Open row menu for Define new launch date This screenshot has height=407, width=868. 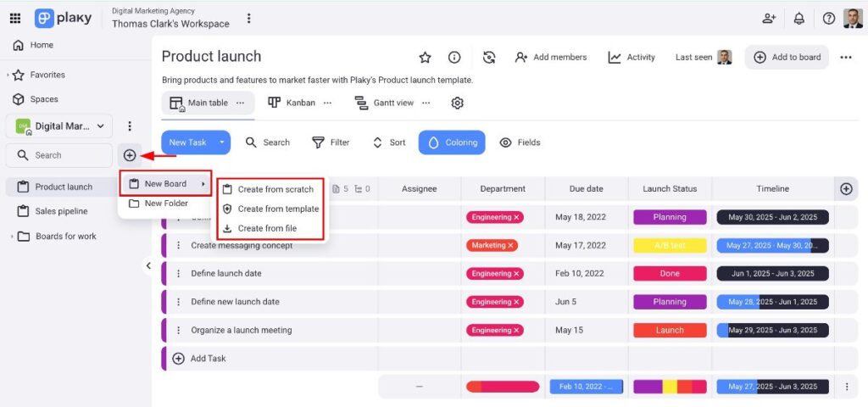pyautogui.click(x=178, y=302)
